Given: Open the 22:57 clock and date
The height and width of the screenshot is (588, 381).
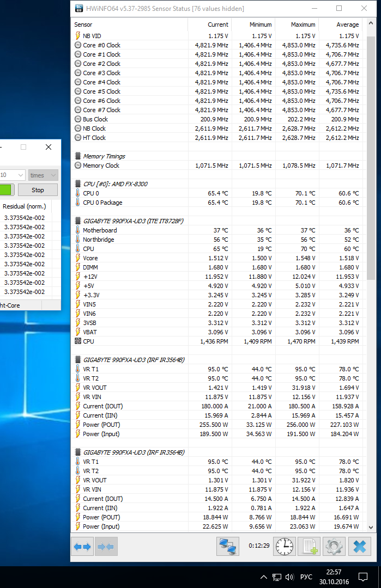Looking at the screenshot, I should point(334,577).
